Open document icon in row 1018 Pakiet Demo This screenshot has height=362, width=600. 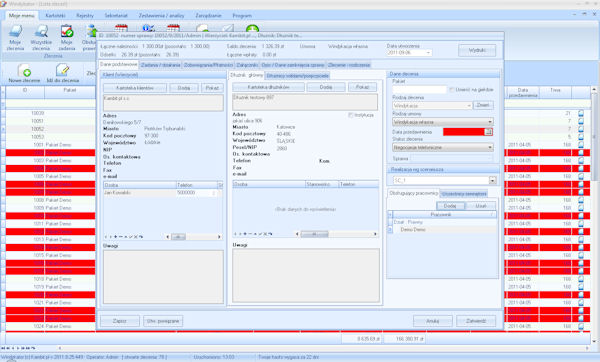[x=581, y=279]
